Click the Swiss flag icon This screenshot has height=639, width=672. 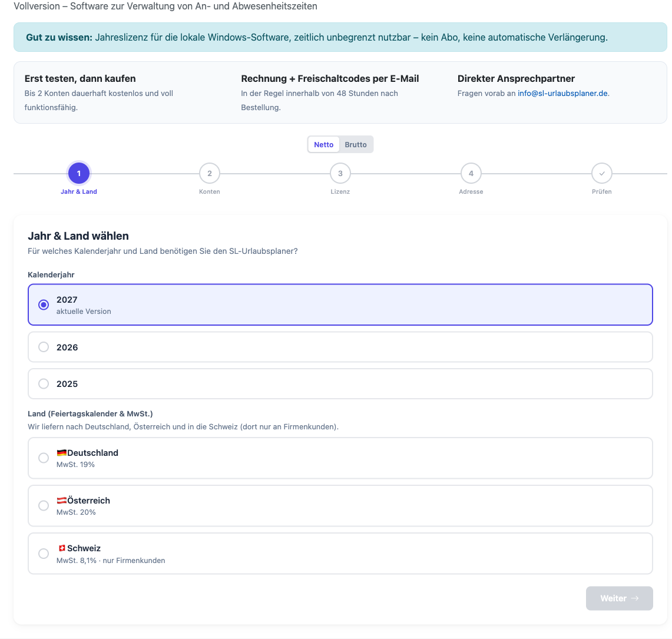(62, 548)
